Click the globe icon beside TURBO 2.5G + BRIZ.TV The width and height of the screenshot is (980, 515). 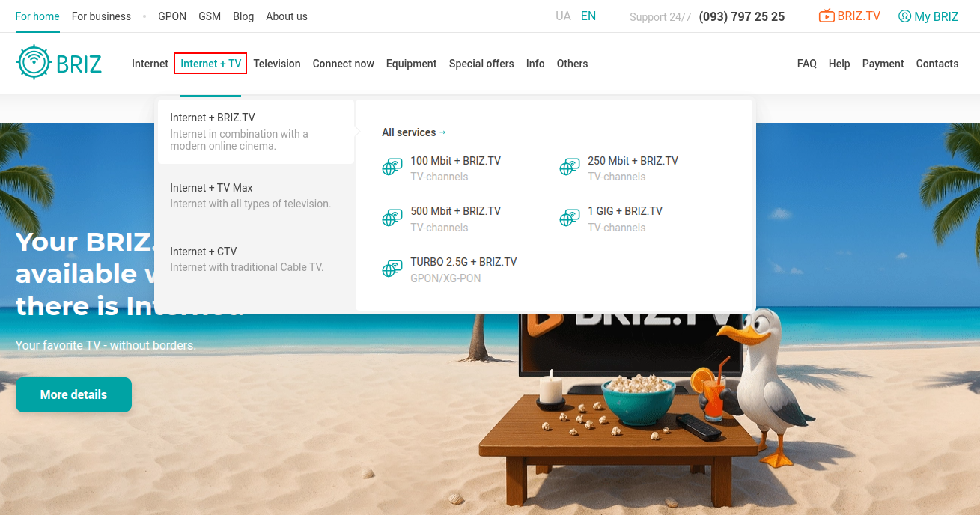pos(392,269)
